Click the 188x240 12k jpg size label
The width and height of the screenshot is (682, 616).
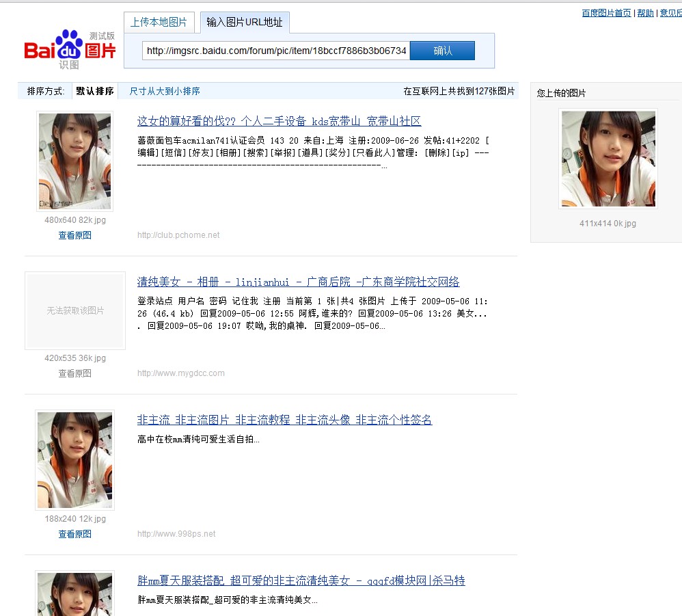click(74, 518)
